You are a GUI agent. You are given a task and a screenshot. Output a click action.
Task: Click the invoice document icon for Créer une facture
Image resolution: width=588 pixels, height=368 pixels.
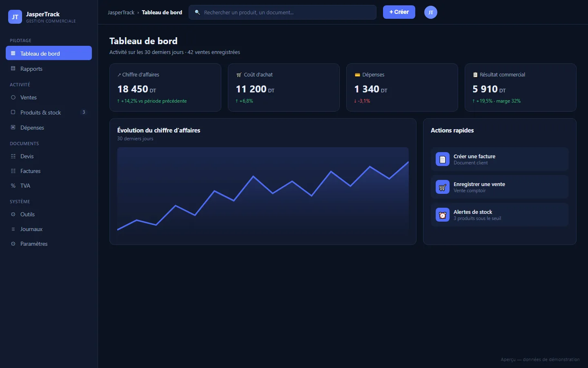coord(443,159)
